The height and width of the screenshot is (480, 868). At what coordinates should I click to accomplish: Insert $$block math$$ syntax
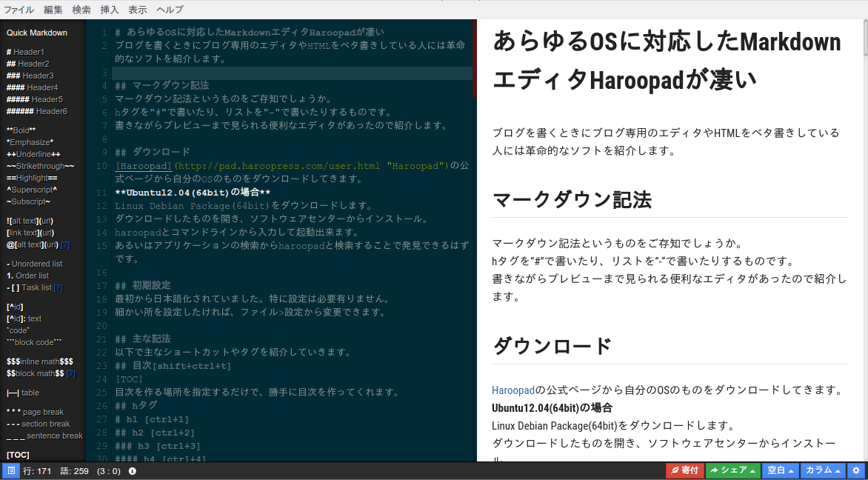36,373
